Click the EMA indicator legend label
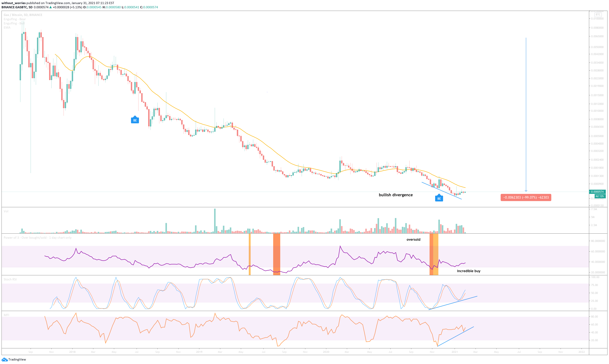 (x=7, y=27)
